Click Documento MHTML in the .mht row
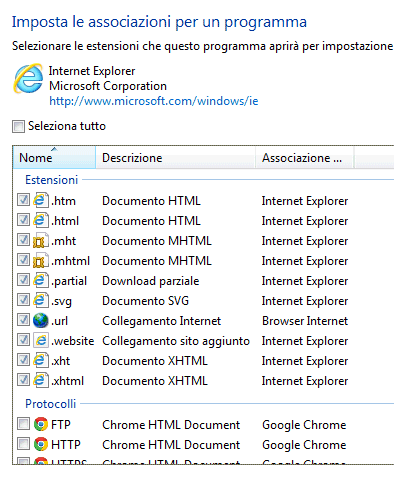Image resolution: width=394 pixels, height=480 pixels. [x=157, y=241]
